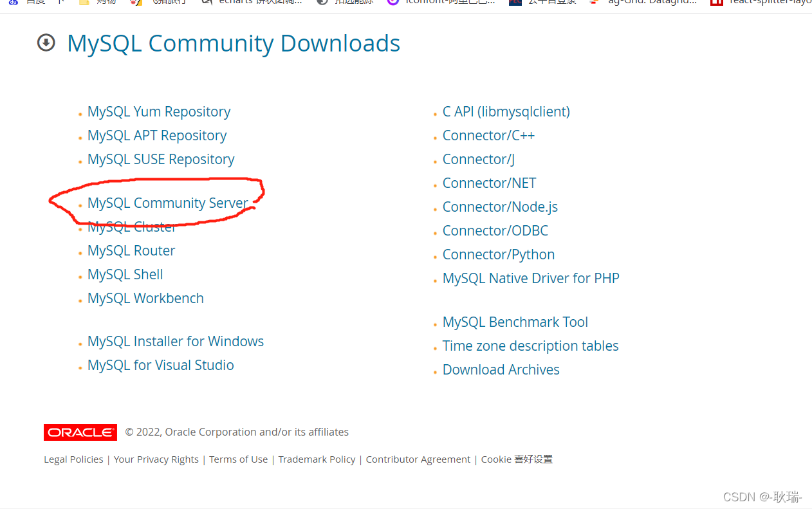Viewport: 812px width, 509px height.
Task: Open Connector/Python link
Action: [499, 255]
